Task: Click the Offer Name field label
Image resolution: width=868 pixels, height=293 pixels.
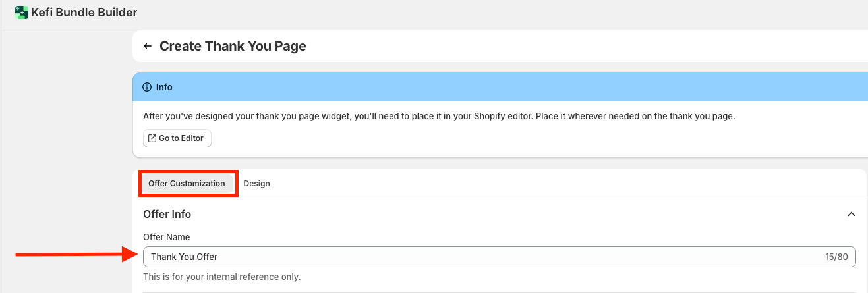Action: pos(166,237)
